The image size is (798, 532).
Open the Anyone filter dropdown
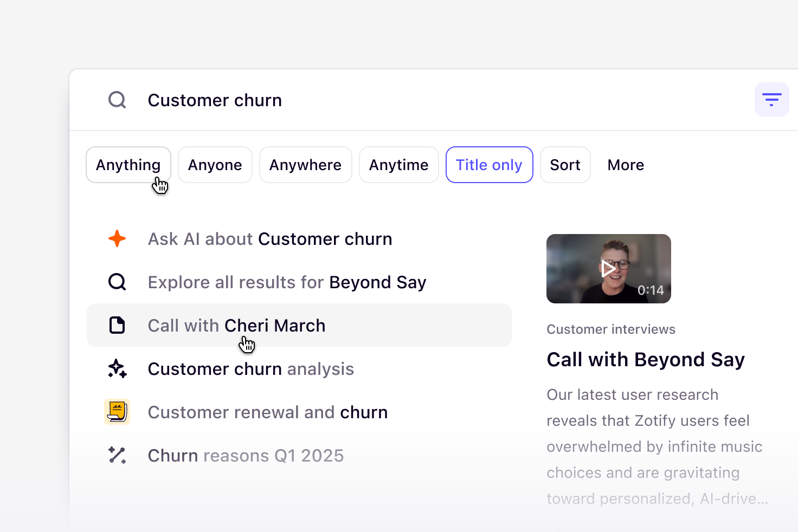pos(215,165)
